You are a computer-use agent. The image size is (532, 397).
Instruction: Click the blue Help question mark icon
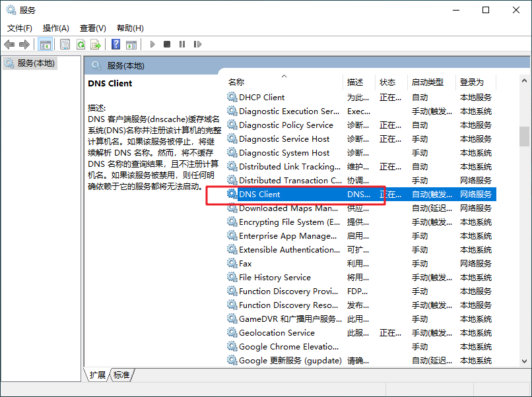click(116, 44)
